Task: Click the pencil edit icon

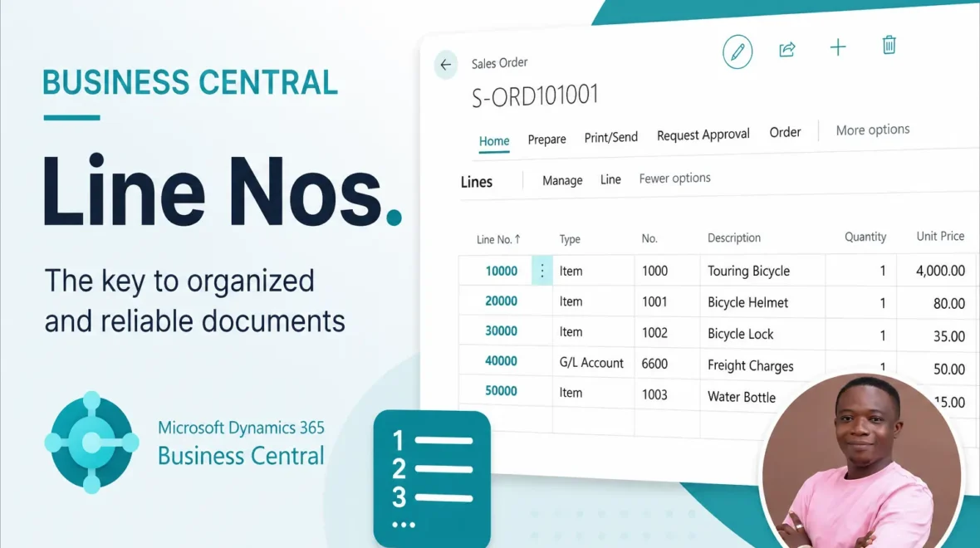Action: (x=737, y=51)
